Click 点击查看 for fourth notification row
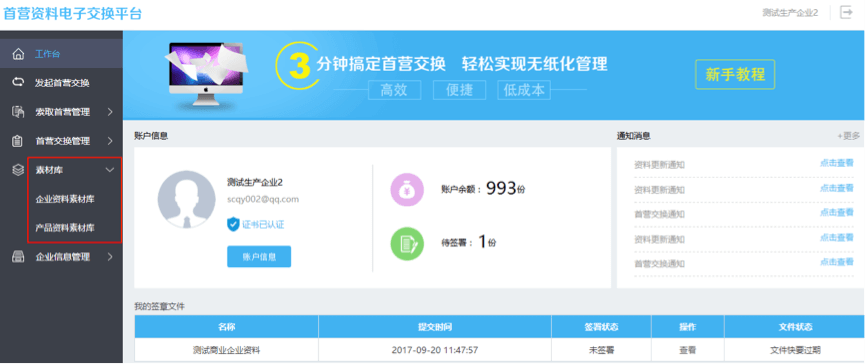This screenshot has height=364, width=865. (x=836, y=237)
